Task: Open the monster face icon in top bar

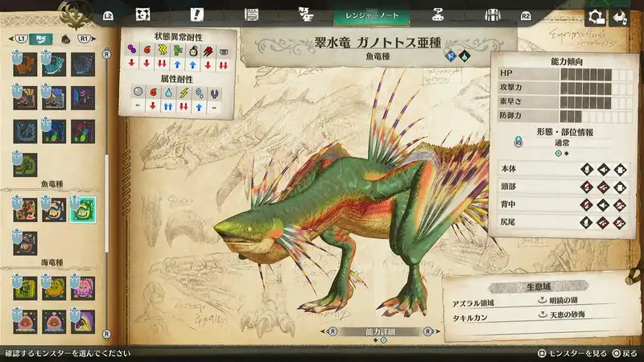Action: 142,14
